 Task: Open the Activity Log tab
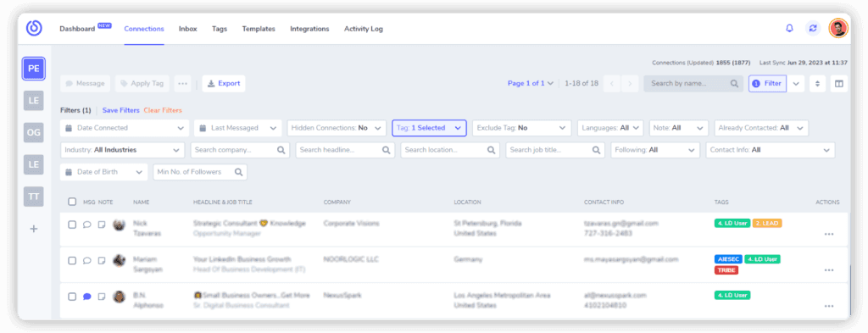pos(363,29)
